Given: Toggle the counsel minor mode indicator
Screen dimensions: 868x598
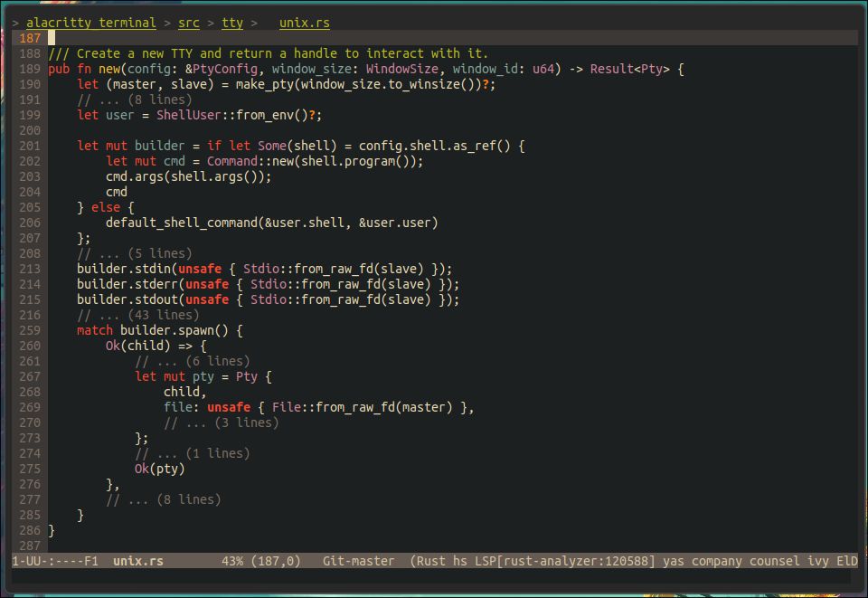Looking at the screenshot, I should pos(775,561).
